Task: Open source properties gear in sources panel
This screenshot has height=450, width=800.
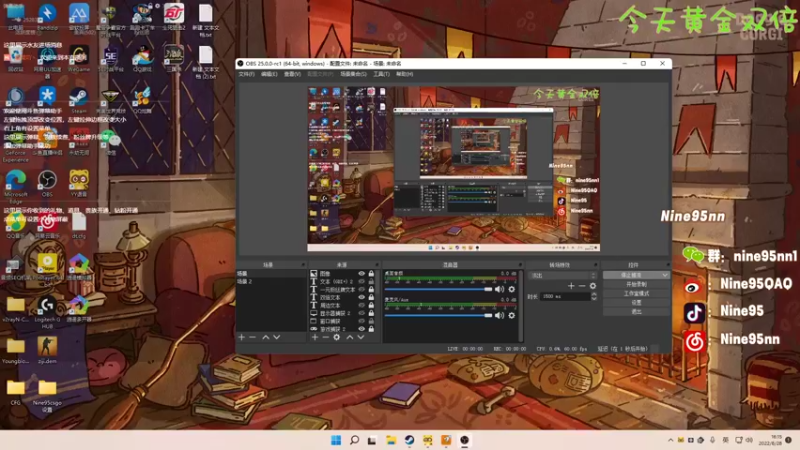Action: point(337,337)
